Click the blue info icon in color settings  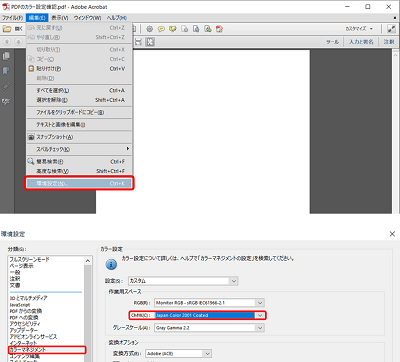click(x=111, y=265)
